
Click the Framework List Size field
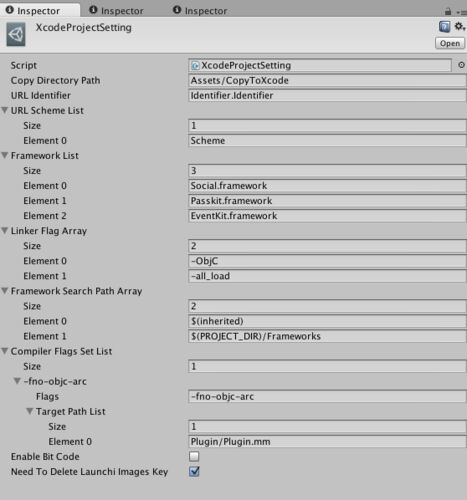click(x=327, y=171)
